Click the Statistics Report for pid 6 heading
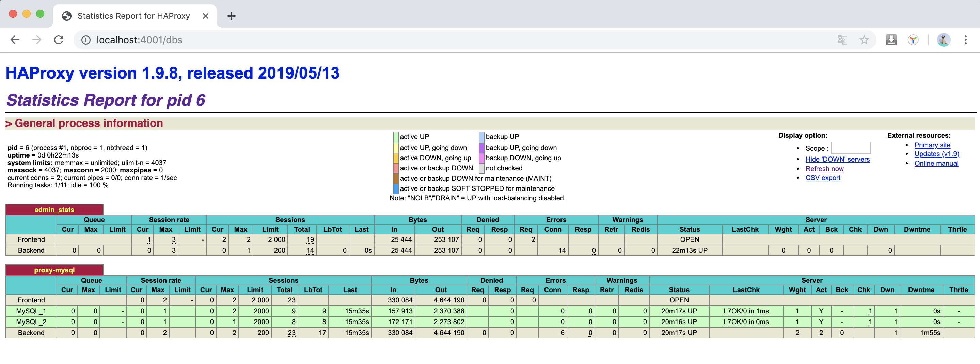The width and height of the screenshot is (980, 364). (x=106, y=100)
